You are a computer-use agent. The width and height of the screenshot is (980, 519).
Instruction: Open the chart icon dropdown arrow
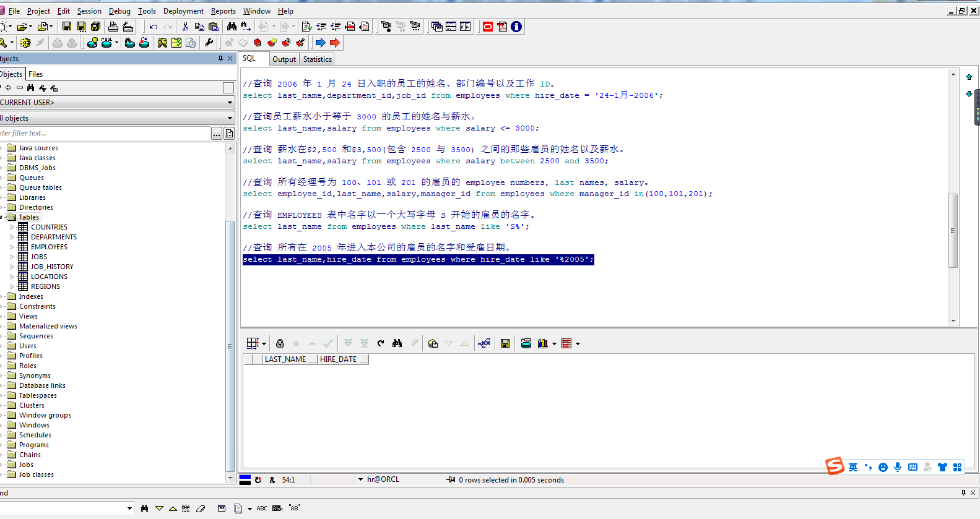pos(554,344)
